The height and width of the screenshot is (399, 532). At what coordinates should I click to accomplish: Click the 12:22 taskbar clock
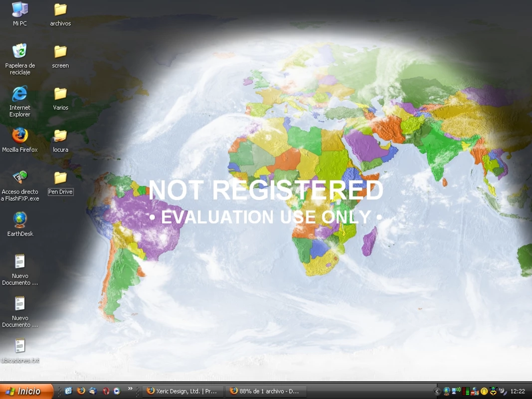tap(518, 392)
